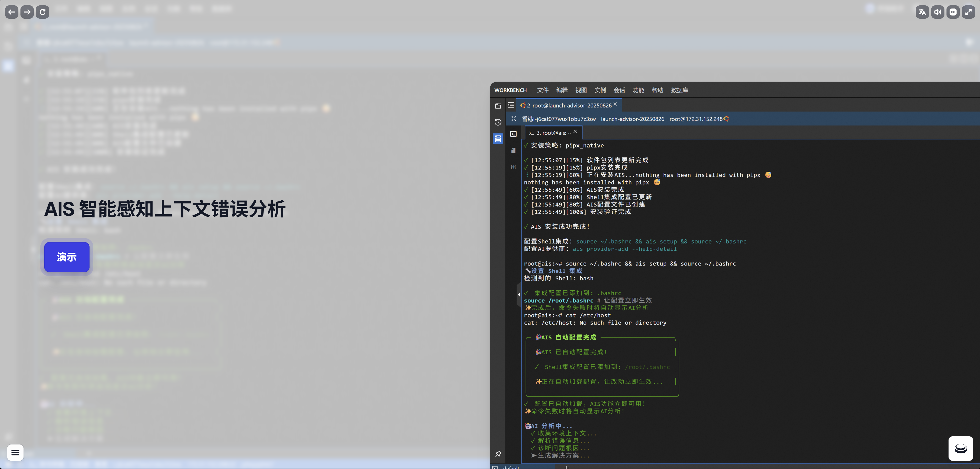This screenshot has height=469, width=980.
Task: Open the 帮助 menu
Action: tap(657, 90)
